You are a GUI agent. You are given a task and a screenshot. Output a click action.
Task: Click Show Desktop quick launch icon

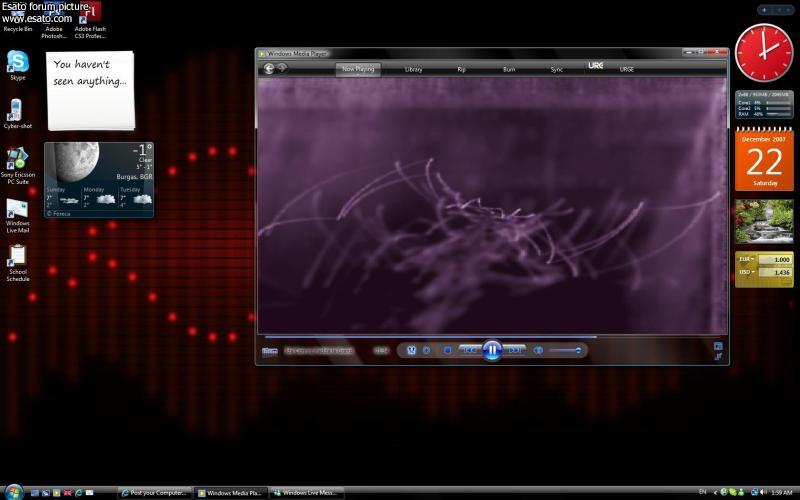click(x=35, y=493)
